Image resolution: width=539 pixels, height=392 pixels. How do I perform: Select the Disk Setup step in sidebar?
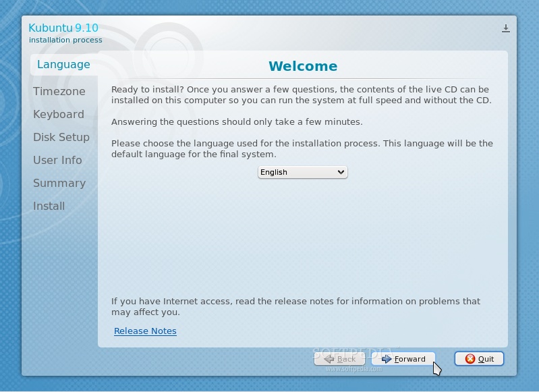61,137
